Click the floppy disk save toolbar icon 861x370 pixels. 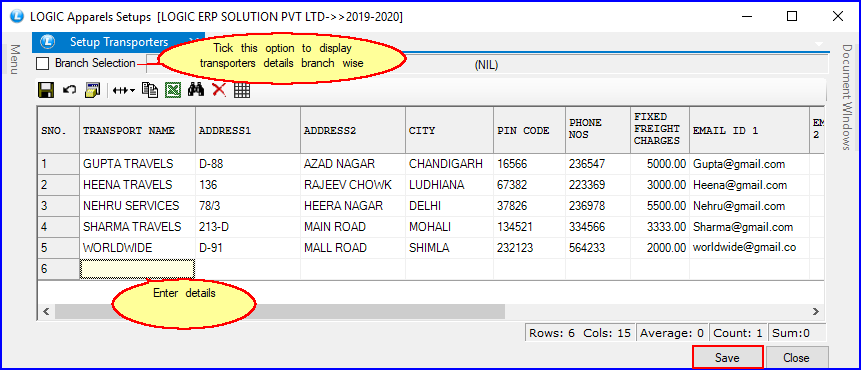[46, 90]
